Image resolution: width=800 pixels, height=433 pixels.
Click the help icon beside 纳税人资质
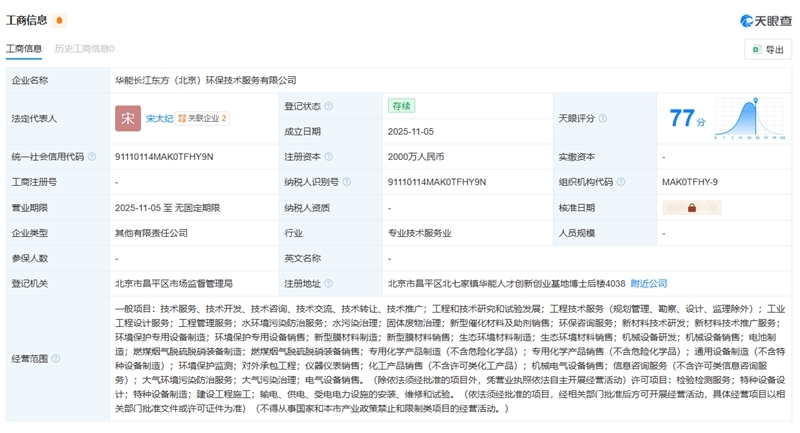339,208
